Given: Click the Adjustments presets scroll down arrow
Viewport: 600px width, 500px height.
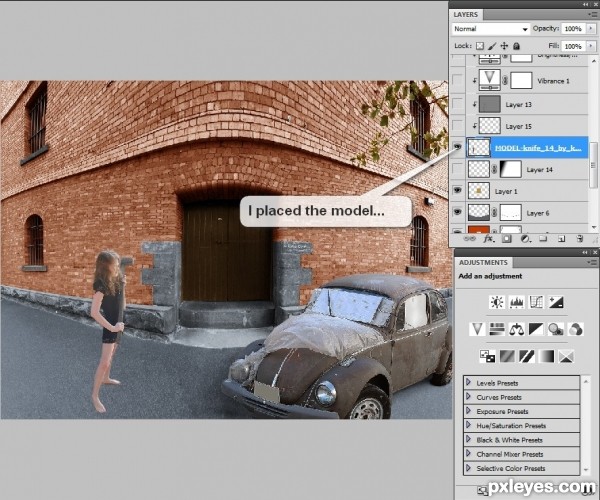Looking at the screenshot, I should pos(586,470).
